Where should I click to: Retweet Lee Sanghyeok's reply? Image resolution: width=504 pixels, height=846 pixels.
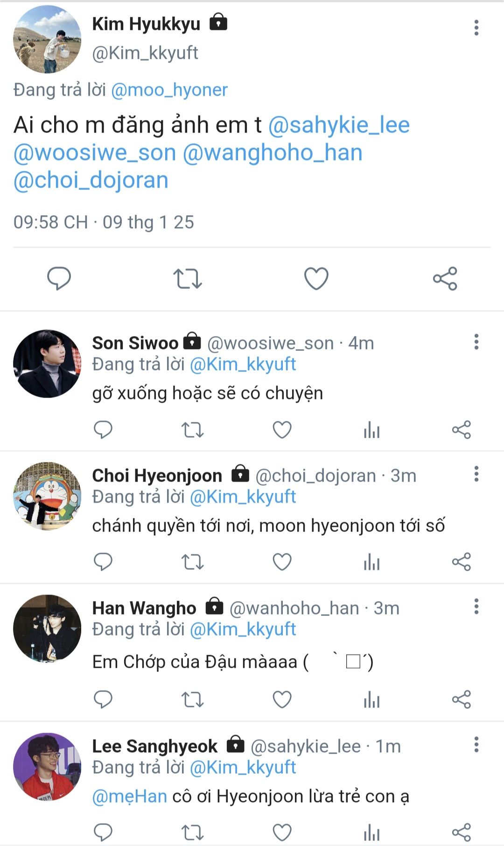192,832
